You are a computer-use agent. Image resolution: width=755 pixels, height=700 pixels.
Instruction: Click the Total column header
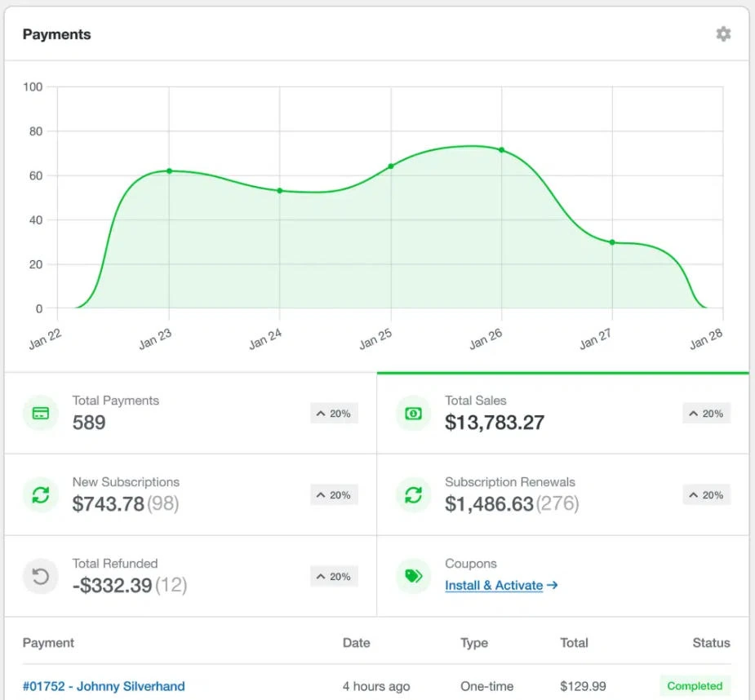tap(574, 643)
